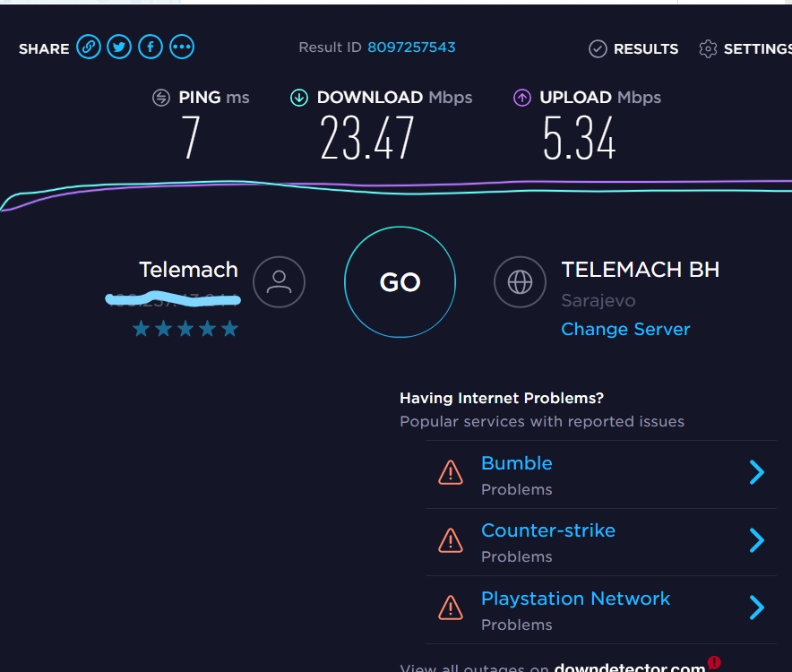The width and height of the screenshot is (792, 672).
Task: Open the Settings gear icon
Action: click(708, 49)
